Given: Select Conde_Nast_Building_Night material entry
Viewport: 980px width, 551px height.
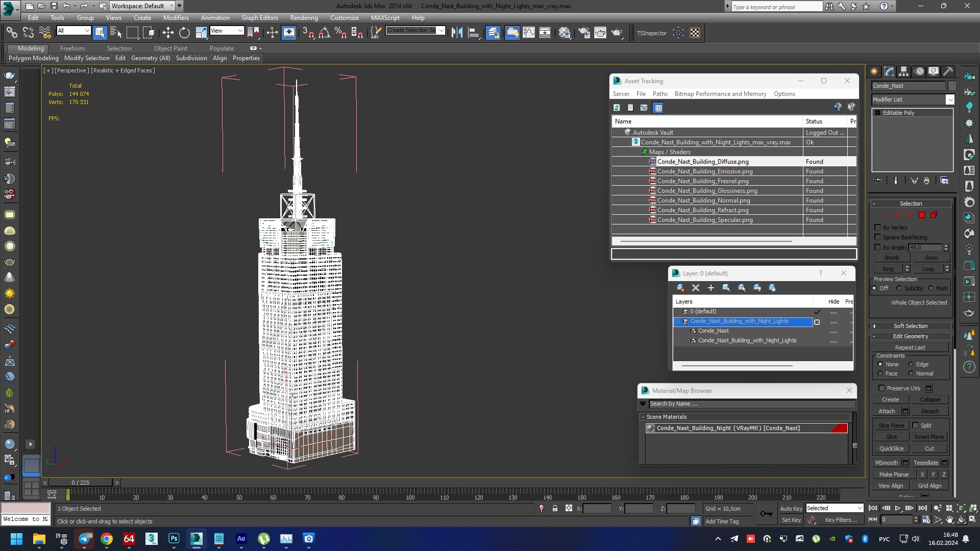Looking at the screenshot, I should click(746, 428).
